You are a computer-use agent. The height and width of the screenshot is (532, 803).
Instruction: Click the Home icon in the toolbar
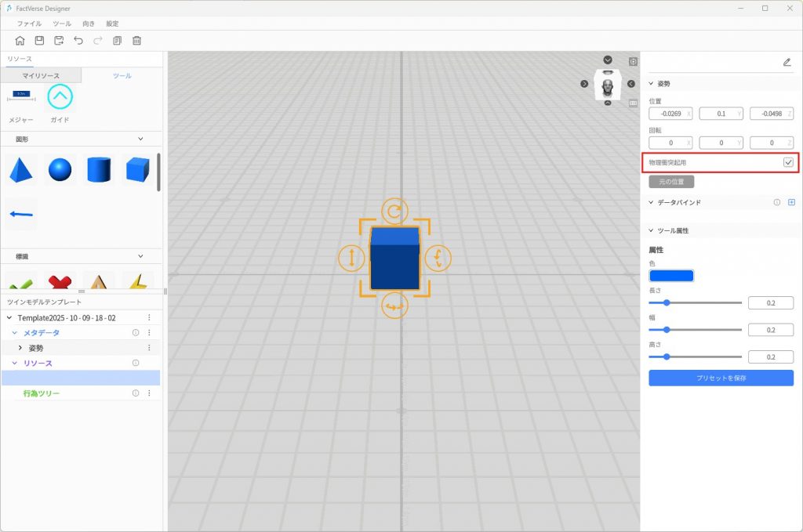click(20, 41)
